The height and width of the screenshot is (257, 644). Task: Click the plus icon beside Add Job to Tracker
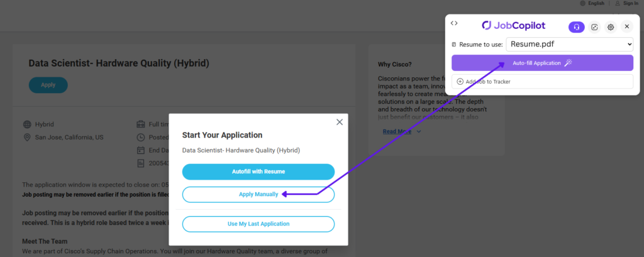click(x=460, y=82)
